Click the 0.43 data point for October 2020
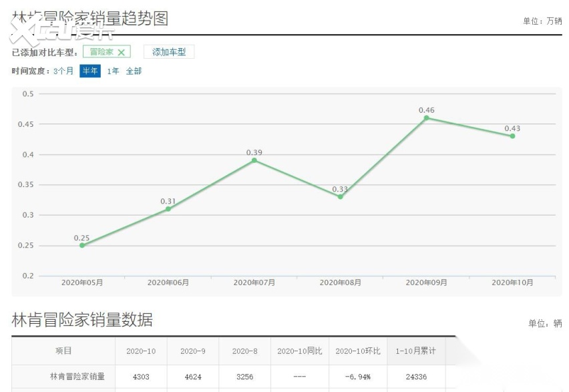Viewport: 569px width, 392px height. (x=512, y=136)
